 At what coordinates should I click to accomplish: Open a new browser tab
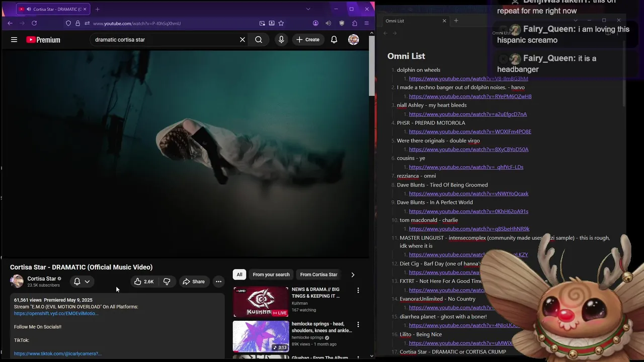click(x=98, y=9)
